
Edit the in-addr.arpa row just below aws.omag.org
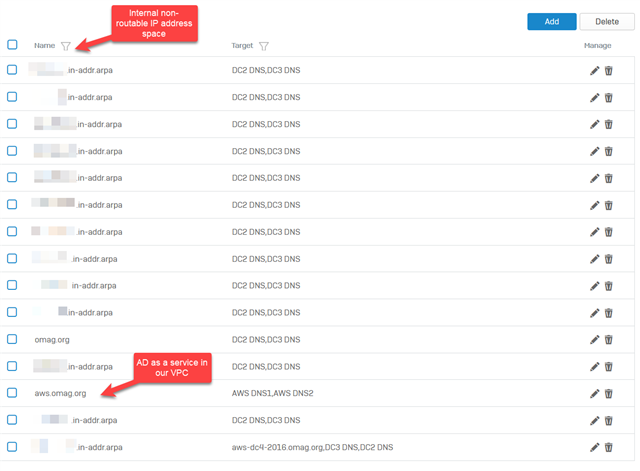(x=595, y=420)
